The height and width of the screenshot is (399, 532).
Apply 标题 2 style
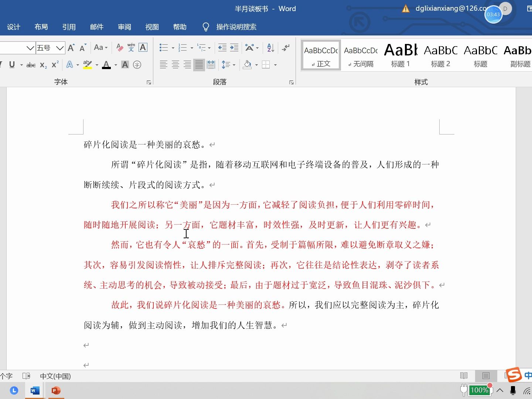pyautogui.click(x=441, y=55)
